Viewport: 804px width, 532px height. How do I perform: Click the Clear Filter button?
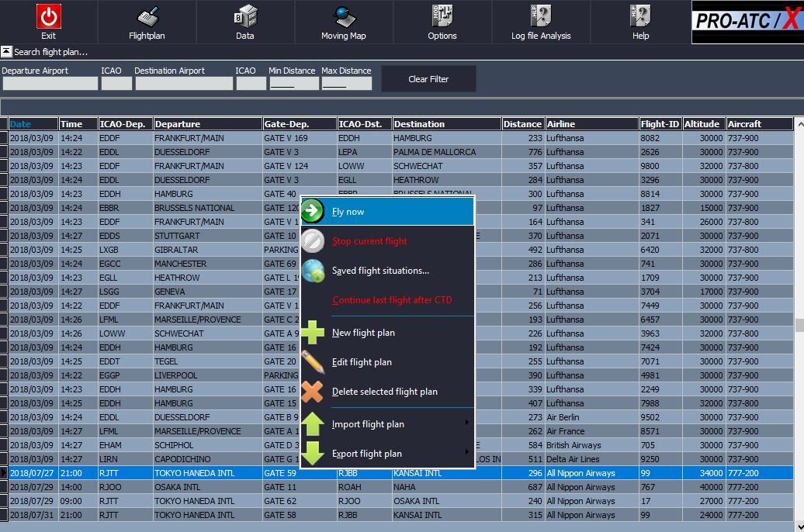[428, 79]
